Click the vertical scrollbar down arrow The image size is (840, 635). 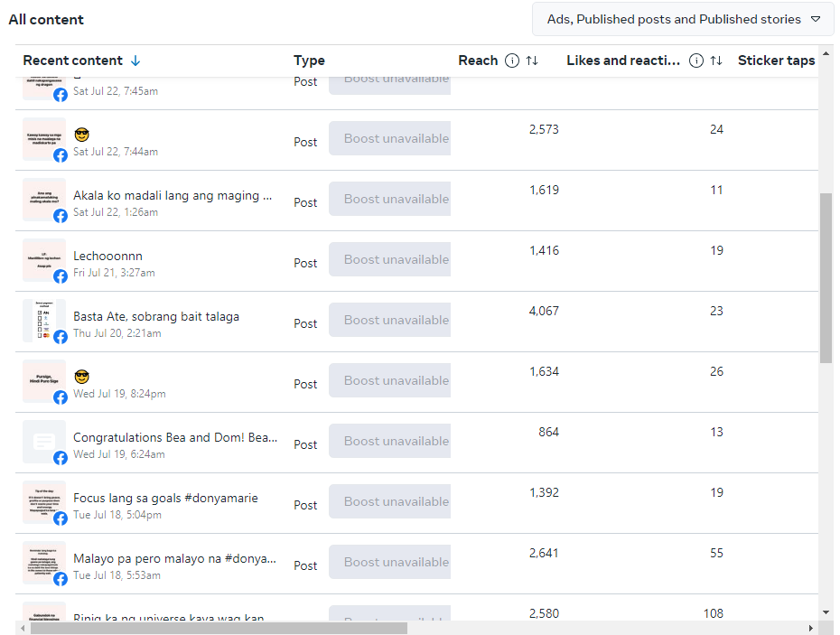click(x=826, y=612)
